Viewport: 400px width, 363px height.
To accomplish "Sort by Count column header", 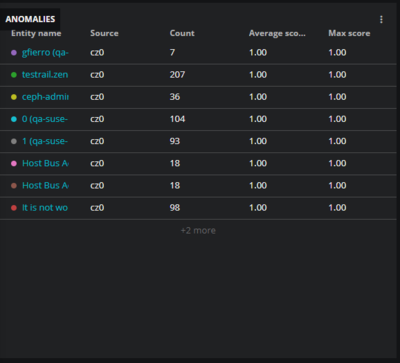I will point(182,33).
